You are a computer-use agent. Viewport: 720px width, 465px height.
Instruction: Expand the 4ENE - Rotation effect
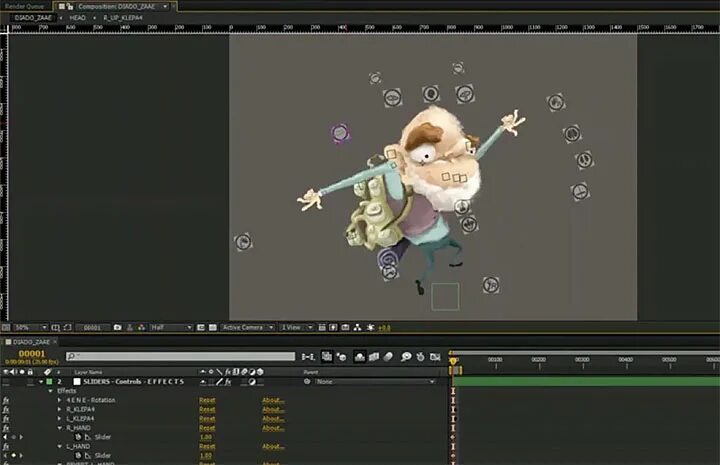click(x=59, y=400)
